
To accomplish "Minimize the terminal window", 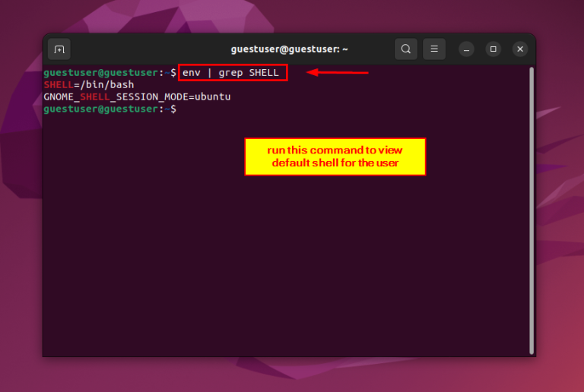I will (467, 49).
